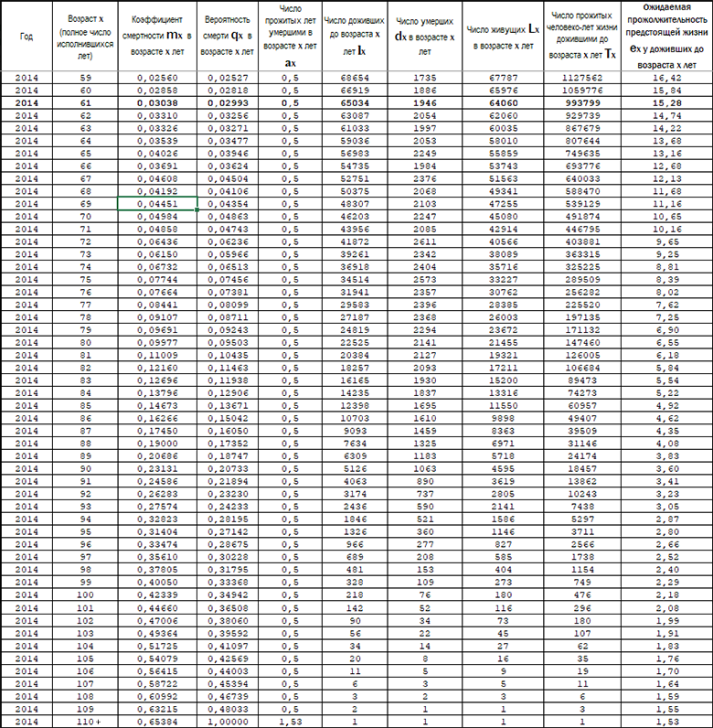The width and height of the screenshot is (713, 728).
Task: Click the bold cell 993799
Action: tap(582, 102)
